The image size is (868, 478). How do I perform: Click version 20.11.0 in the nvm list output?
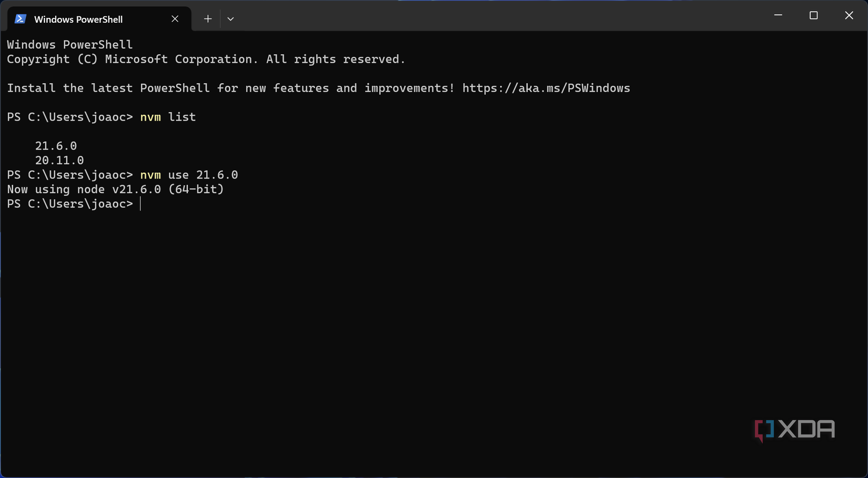pyautogui.click(x=59, y=161)
